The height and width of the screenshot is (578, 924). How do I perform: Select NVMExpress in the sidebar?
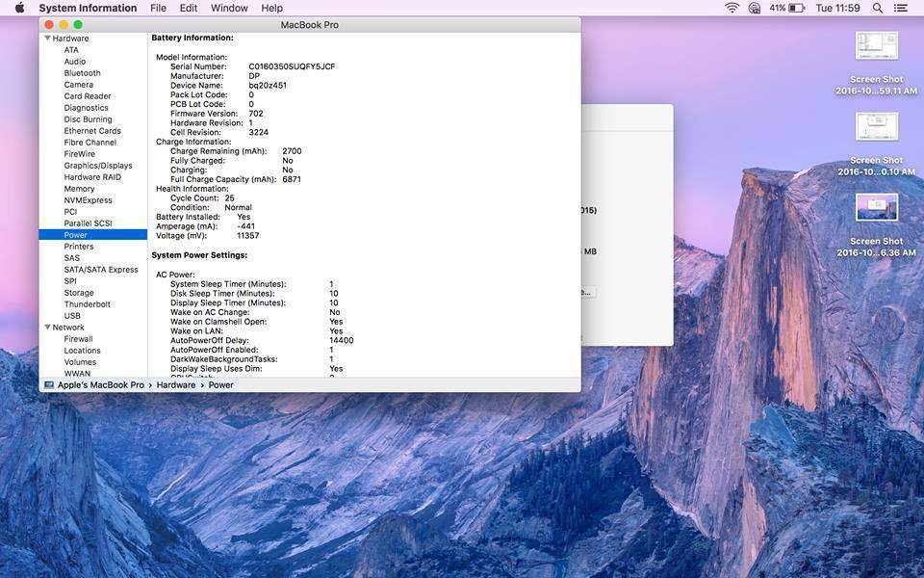[88, 200]
